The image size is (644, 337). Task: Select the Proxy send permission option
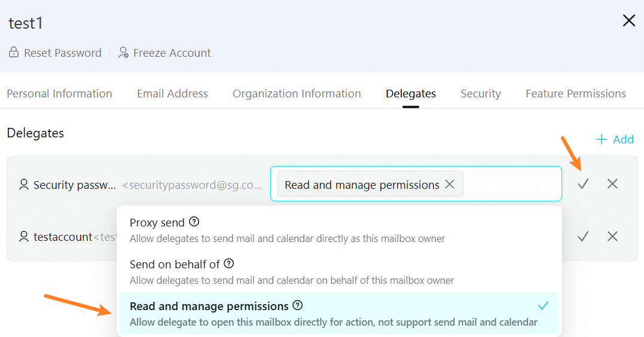tap(287, 229)
